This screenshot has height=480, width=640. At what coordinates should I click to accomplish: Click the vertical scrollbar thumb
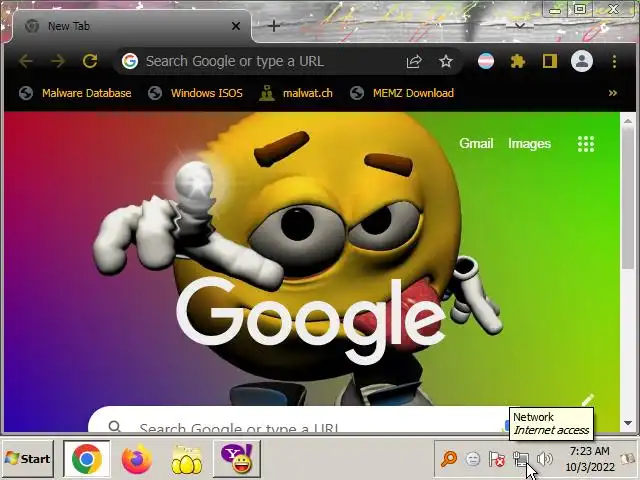point(628,199)
